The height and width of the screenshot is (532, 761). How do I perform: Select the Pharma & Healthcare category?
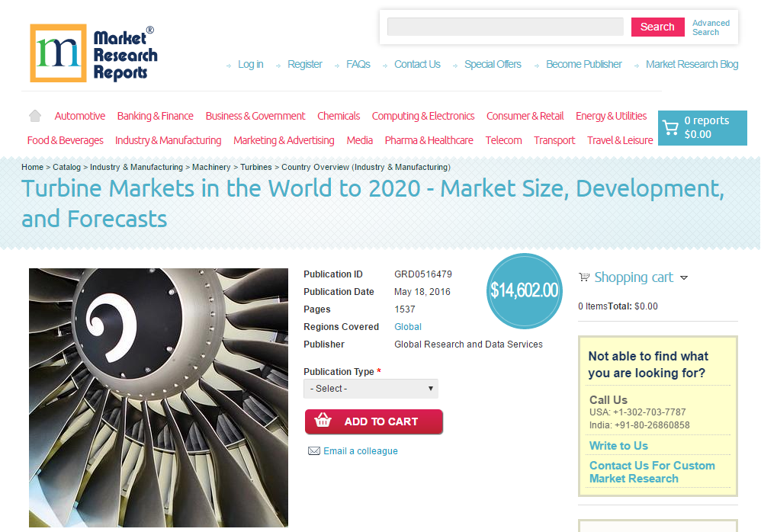pos(429,140)
